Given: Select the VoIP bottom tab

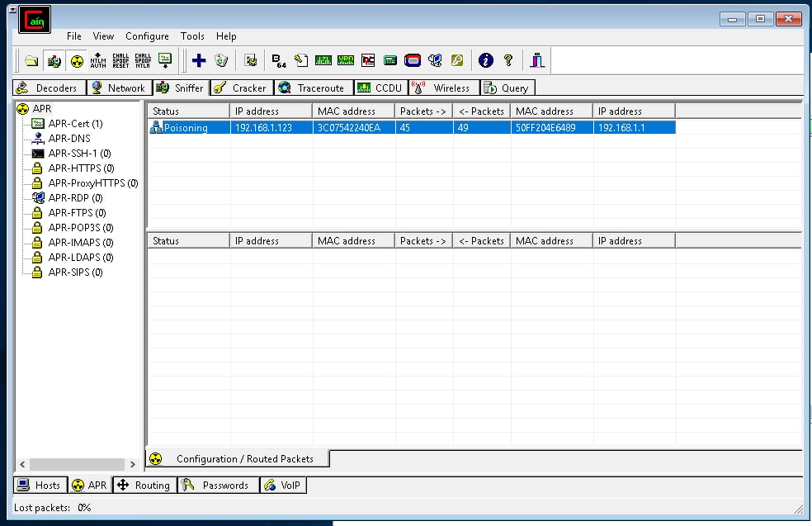Looking at the screenshot, I should point(283,485).
